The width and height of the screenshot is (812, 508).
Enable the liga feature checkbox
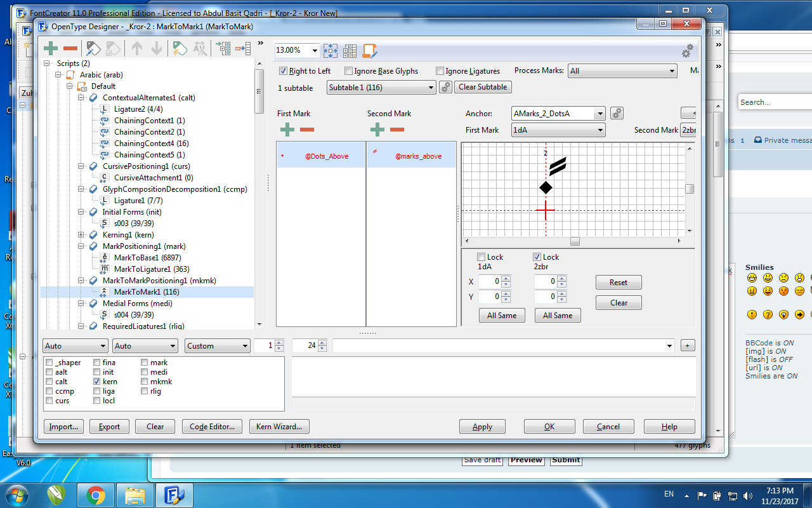click(97, 391)
